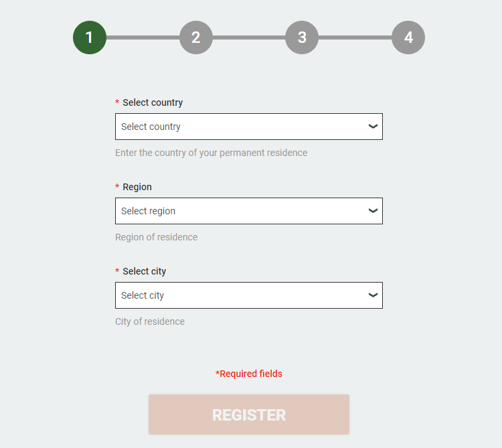Click step 1 circle in progress indicator

pyautogui.click(x=90, y=38)
